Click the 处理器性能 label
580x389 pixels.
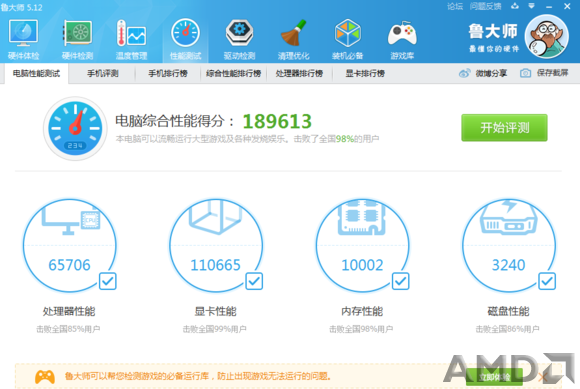[69, 311]
